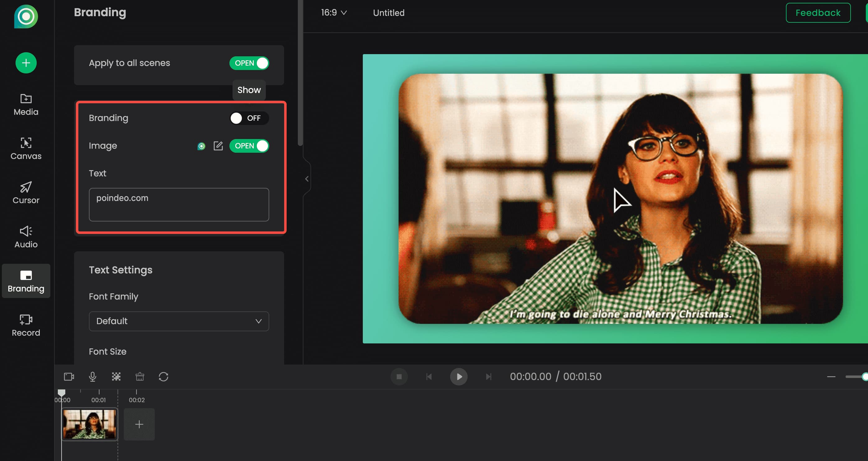Click the 00:01 timeline ruler mark
The width and height of the screenshot is (868, 461).
pos(99,400)
